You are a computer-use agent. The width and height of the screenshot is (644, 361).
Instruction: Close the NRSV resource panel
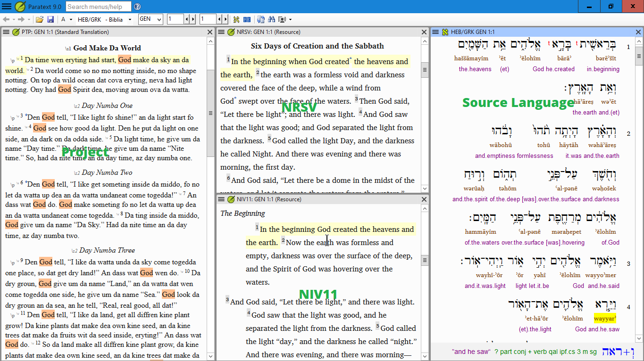coord(425,32)
